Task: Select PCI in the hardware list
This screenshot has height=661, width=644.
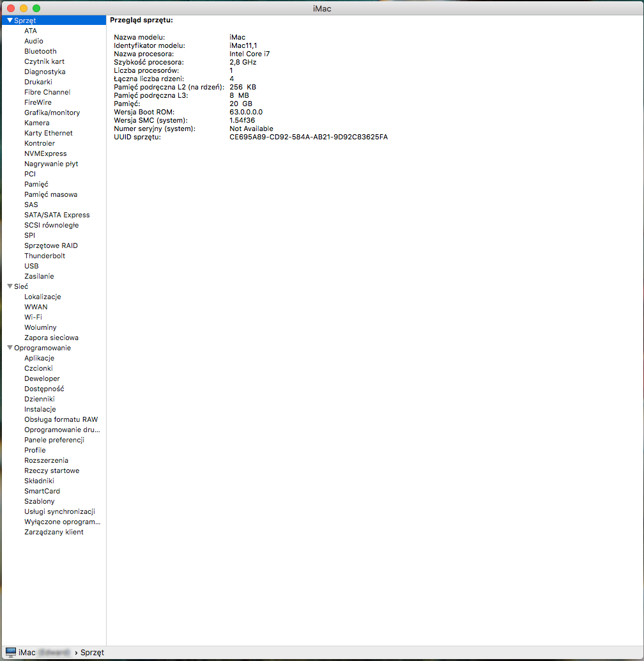Action: [x=30, y=174]
